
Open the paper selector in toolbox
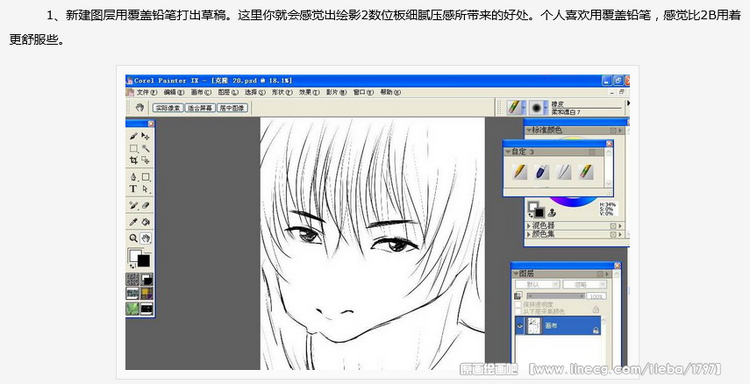tap(133, 280)
